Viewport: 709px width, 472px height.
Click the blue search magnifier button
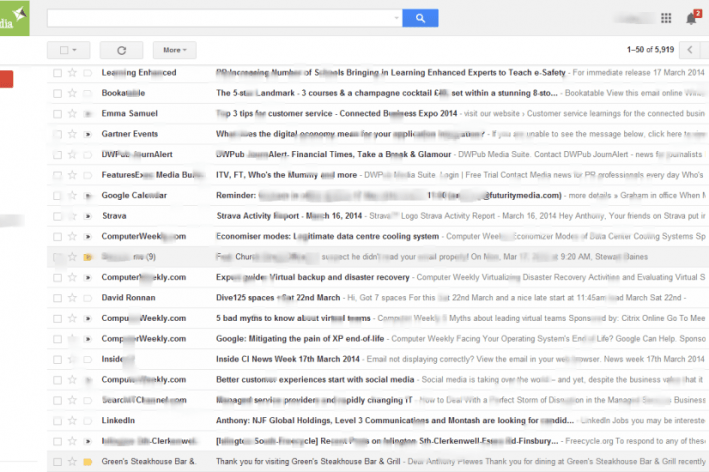point(420,18)
